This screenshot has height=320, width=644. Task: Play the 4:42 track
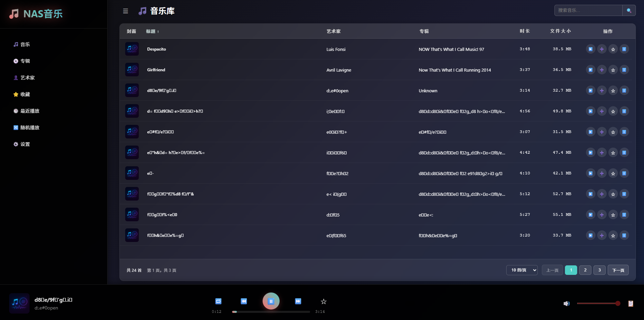[590, 153]
